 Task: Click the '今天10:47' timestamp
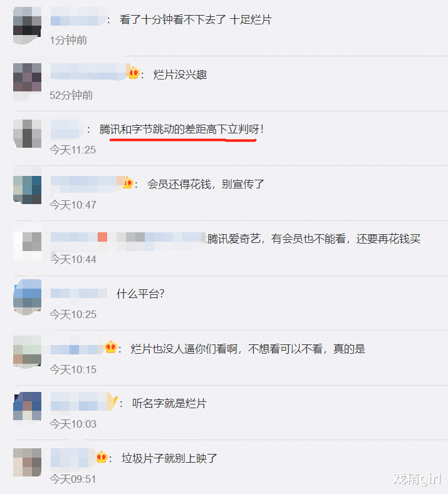pos(73,205)
